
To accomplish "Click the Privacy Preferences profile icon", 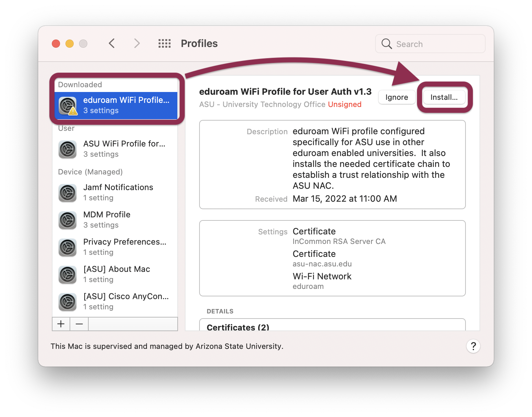I will point(68,247).
